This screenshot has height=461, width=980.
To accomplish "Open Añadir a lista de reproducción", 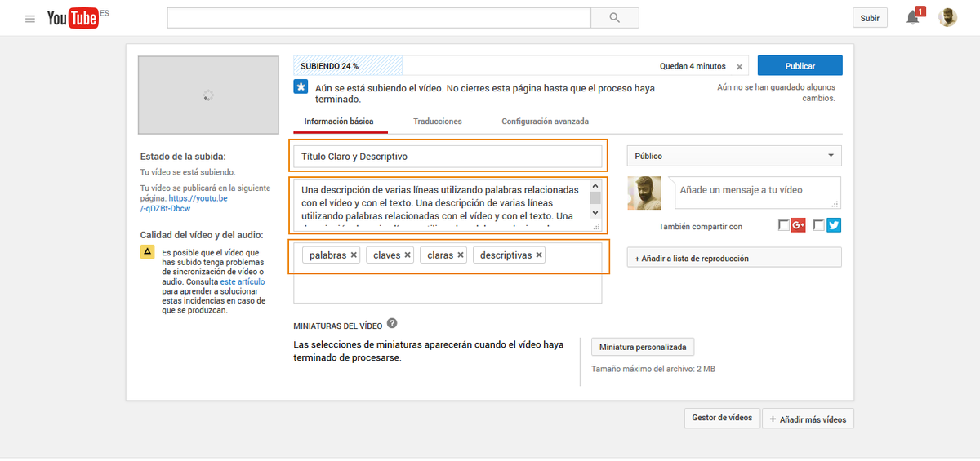I will (734, 258).
